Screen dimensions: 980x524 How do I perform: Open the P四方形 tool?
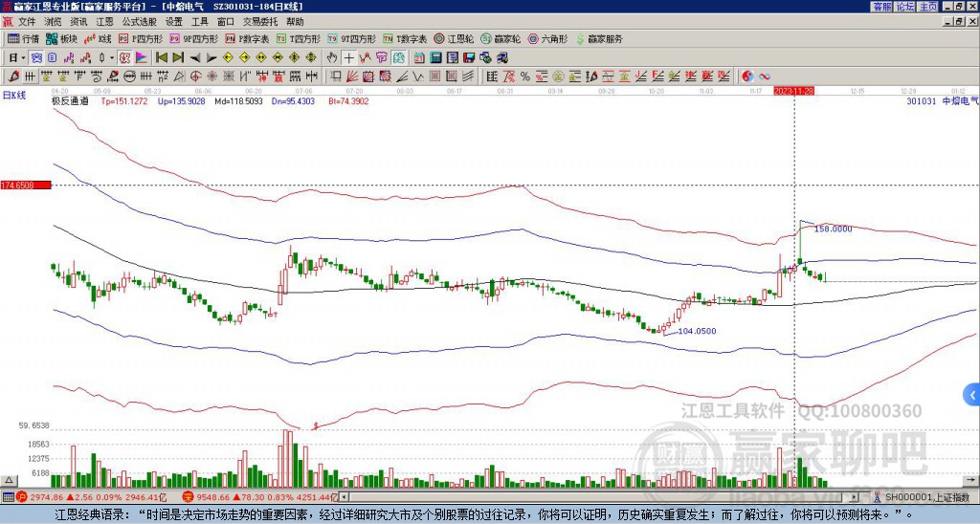point(141,38)
